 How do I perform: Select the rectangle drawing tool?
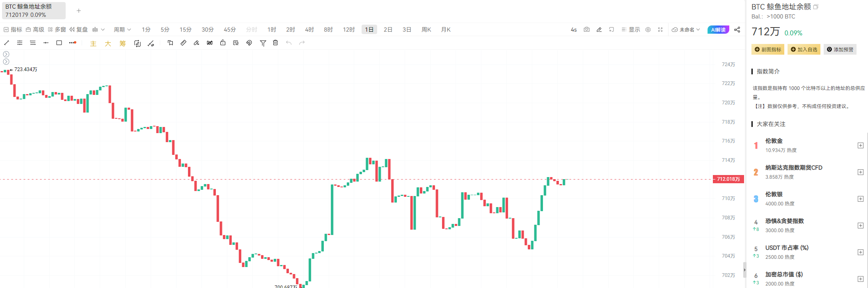click(59, 43)
